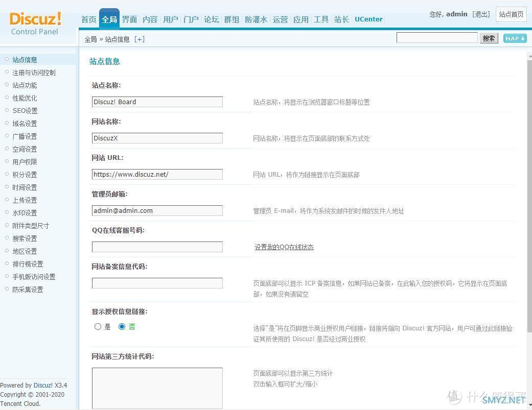The width and height of the screenshot is (532, 410).
Task: Open 站点功能 in the sidebar
Action: click(25, 85)
